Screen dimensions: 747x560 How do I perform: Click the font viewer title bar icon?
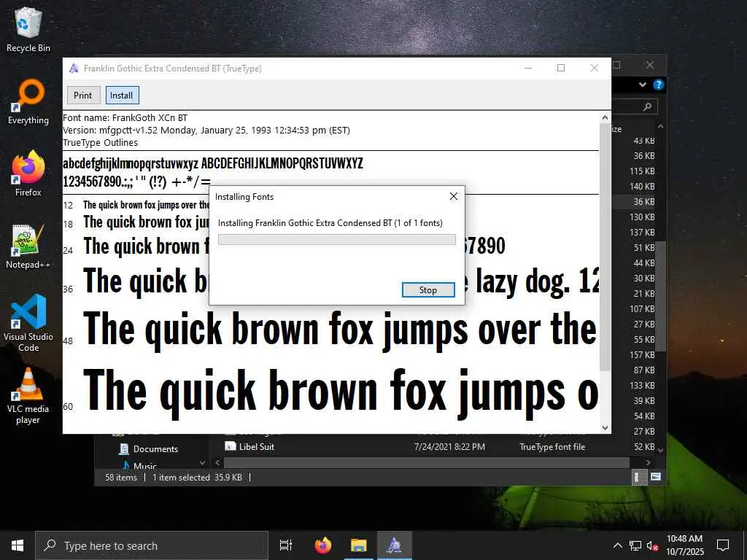74,68
